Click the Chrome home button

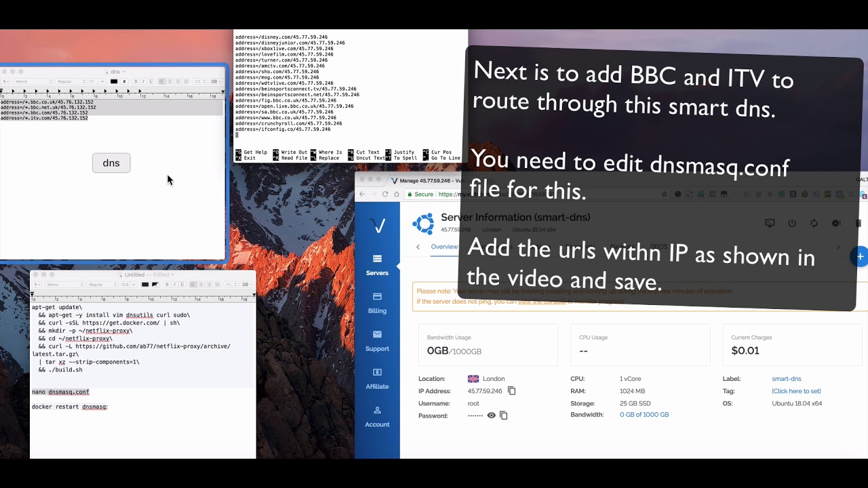tap(397, 194)
